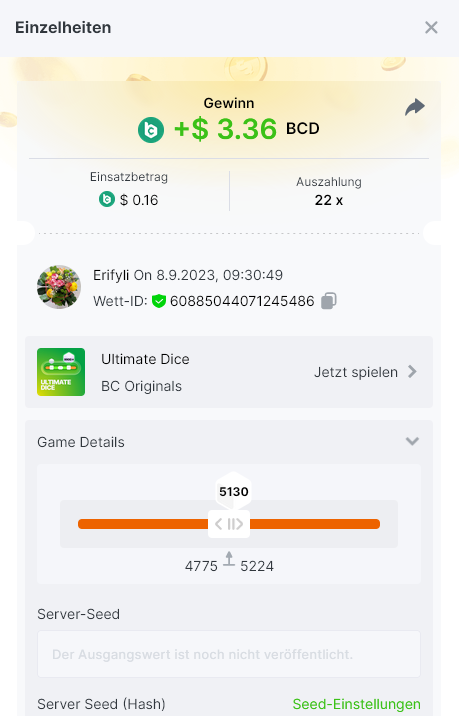This screenshot has width=459, height=716.
Task: Click the green verified shield icon
Action: (158, 301)
